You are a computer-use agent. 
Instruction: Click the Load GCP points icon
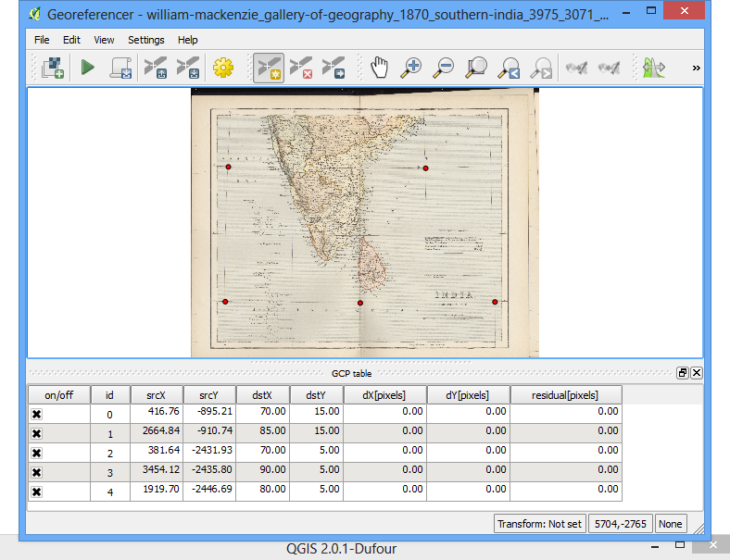(x=156, y=68)
